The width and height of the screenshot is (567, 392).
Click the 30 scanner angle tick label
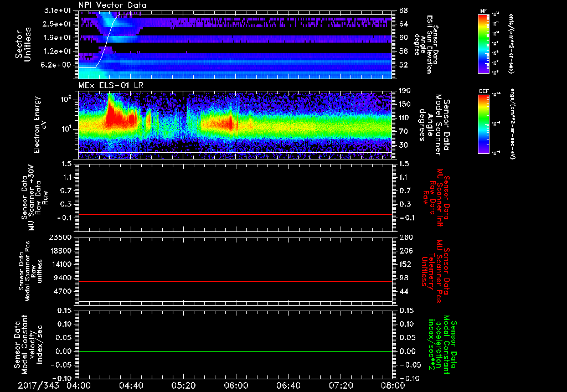point(403,145)
